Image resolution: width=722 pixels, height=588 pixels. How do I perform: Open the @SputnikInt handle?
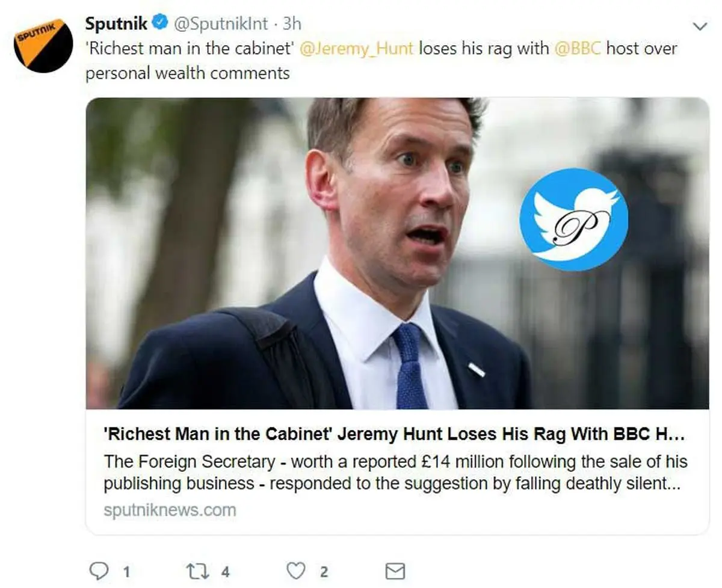tap(221, 24)
